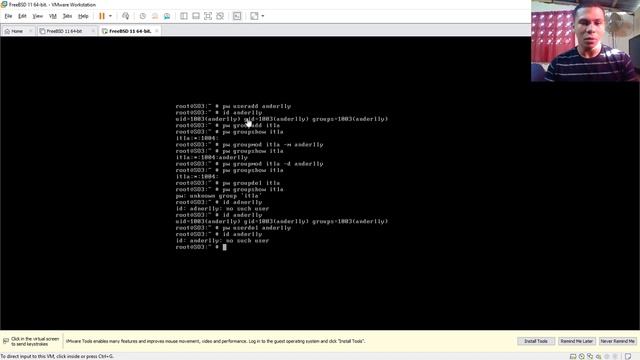Click the Install Tools button
This screenshot has width=640, height=360.
[x=536, y=341]
